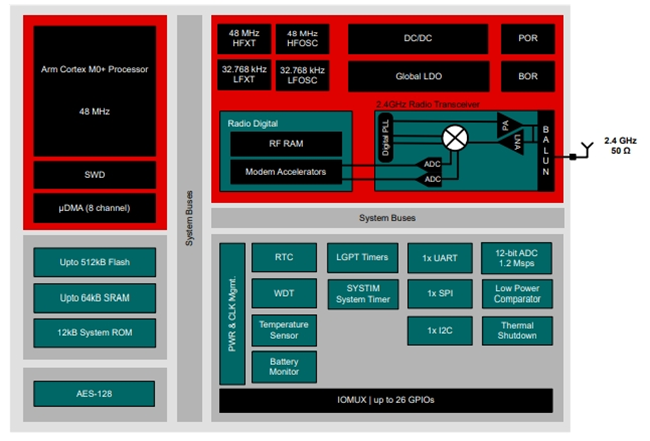Viewport: 650px width, 441px height.
Task: Click the AES-128 block
Action: coord(94,394)
